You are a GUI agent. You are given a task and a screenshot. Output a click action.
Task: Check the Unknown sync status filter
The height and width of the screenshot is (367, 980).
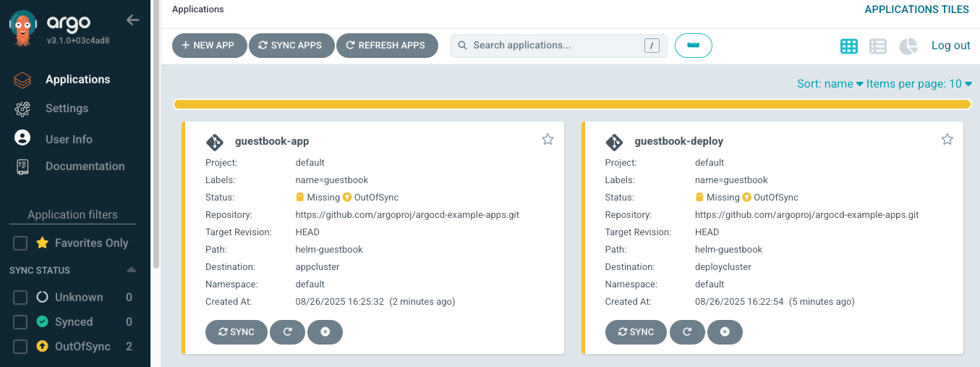coord(20,298)
